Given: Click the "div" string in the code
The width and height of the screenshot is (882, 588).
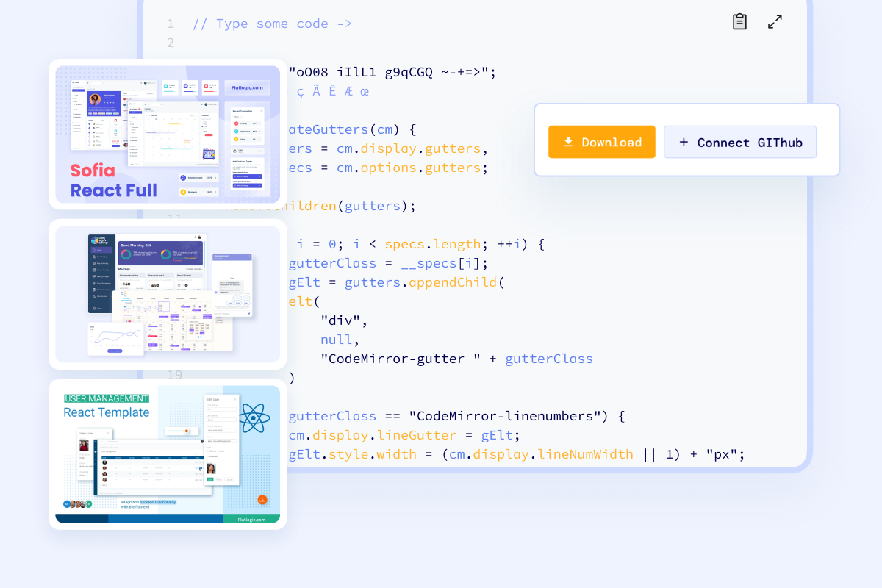Looking at the screenshot, I should [340, 320].
